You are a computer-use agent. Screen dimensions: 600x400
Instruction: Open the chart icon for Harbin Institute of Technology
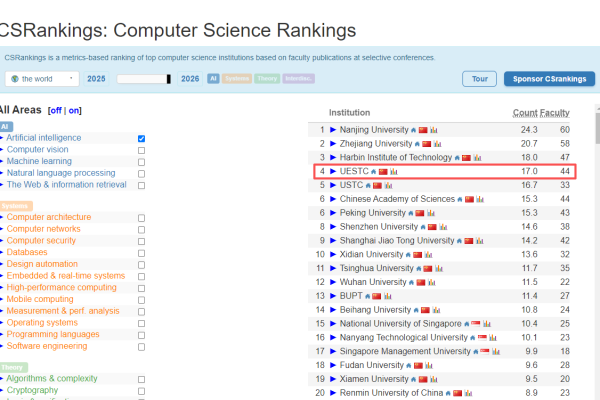(x=479, y=158)
